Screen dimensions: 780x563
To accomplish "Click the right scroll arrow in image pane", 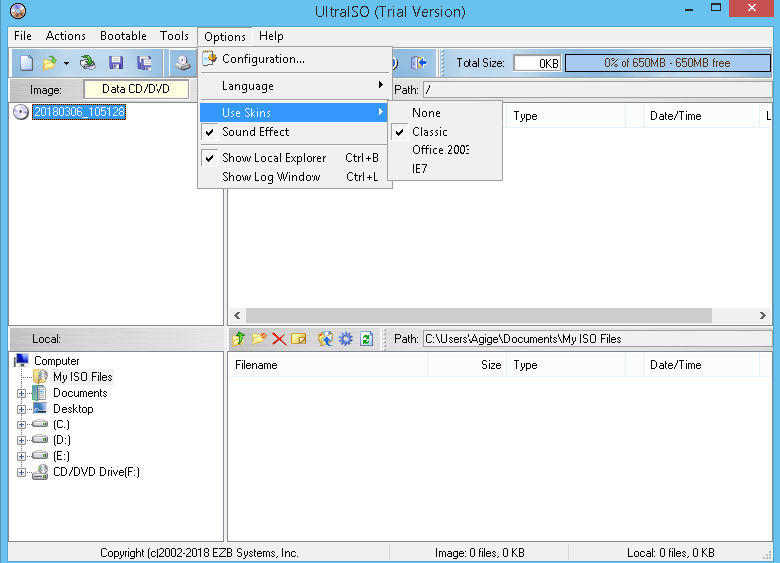I will [763, 315].
